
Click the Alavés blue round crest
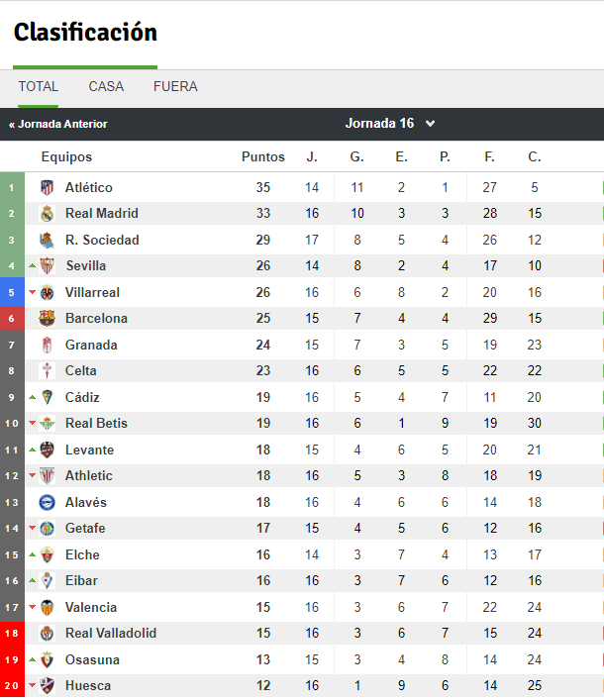click(x=47, y=503)
